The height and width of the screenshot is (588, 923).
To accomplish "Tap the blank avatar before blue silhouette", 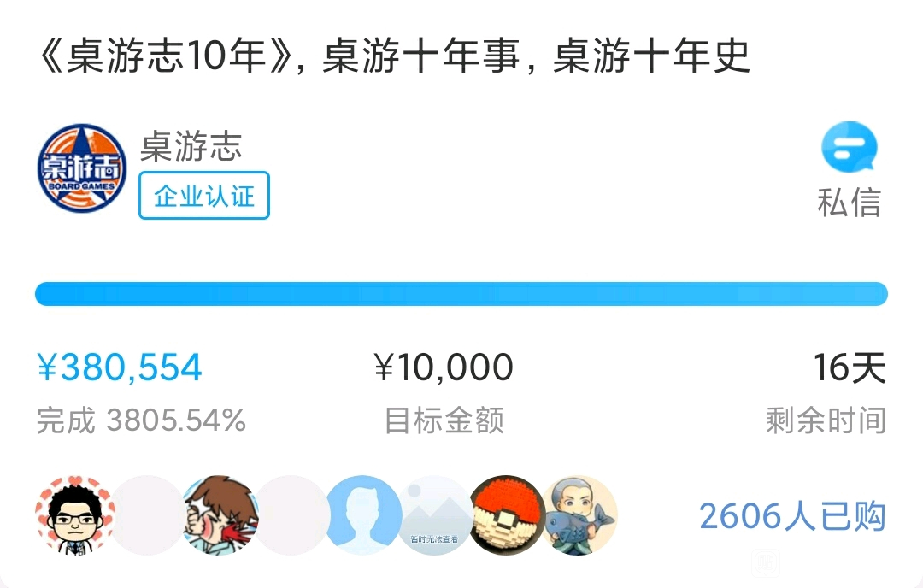I will (x=291, y=515).
